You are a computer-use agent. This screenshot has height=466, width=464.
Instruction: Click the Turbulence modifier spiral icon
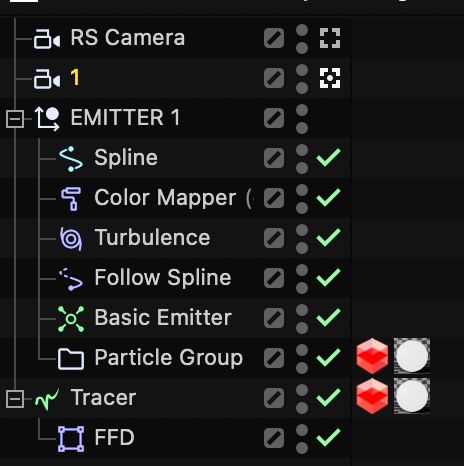click(x=71, y=239)
